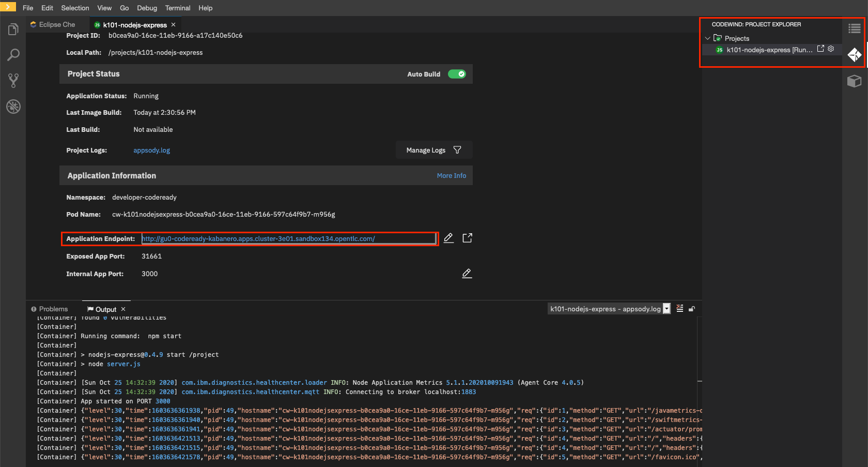Click the yellow Che arrow menu icon

tap(8, 7)
